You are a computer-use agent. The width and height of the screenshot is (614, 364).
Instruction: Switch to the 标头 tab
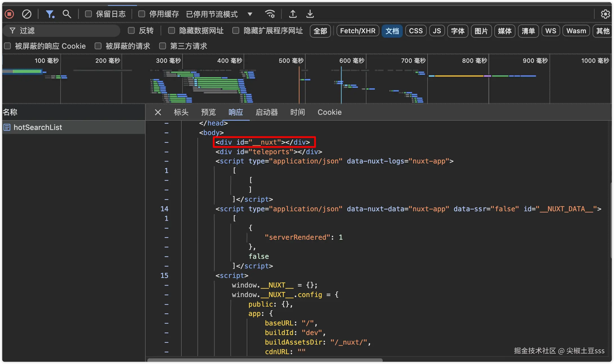(181, 112)
